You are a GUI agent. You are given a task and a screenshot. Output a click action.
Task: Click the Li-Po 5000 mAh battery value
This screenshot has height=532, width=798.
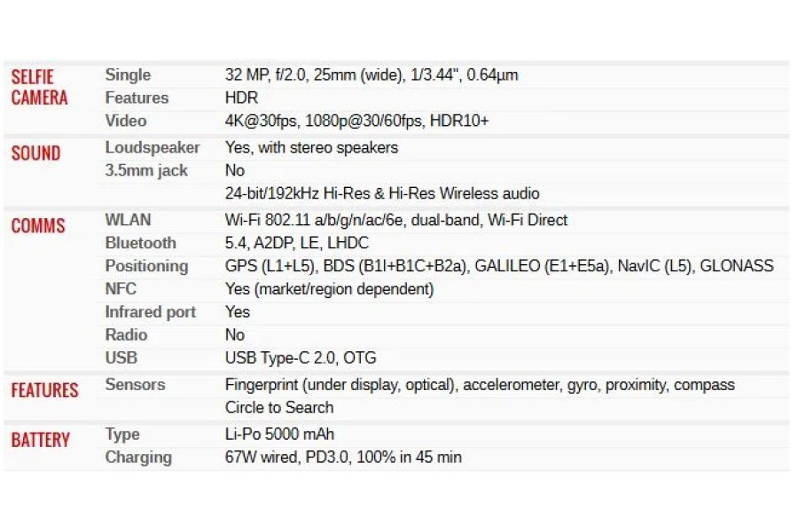[279, 434]
